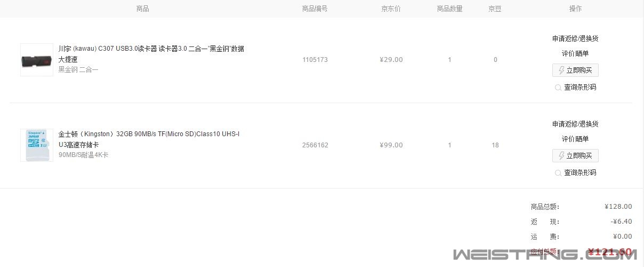The image size is (644, 267).
Task: Open the Kingston 32GB microSD card thumbnail
Action: pyautogui.click(x=37, y=145)
